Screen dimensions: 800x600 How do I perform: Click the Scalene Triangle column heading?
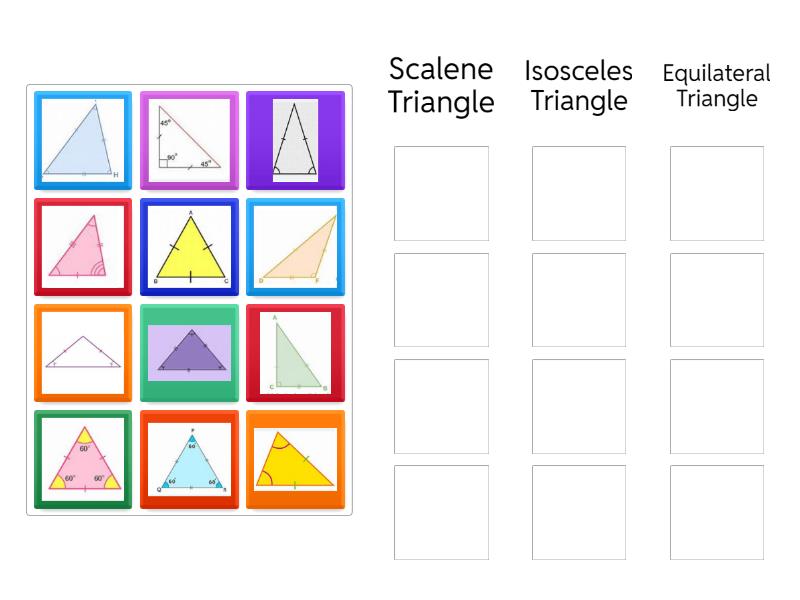click(441, 85)
